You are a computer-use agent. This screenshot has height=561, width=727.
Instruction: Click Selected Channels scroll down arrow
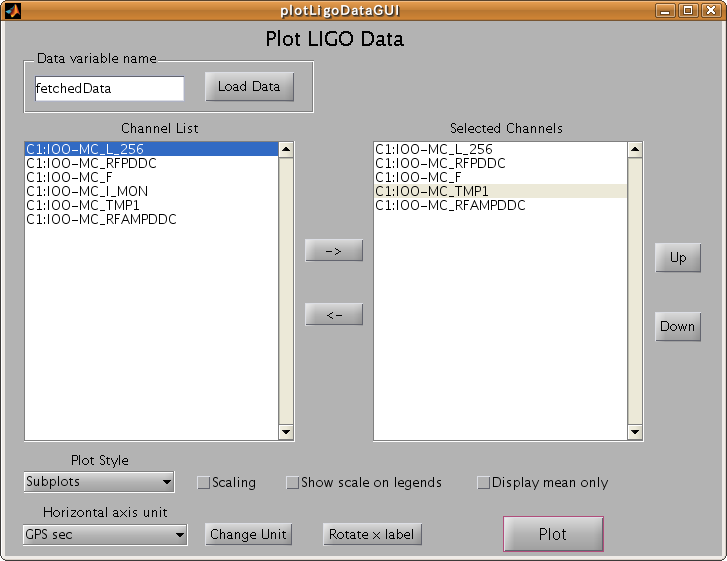point(635,432)
